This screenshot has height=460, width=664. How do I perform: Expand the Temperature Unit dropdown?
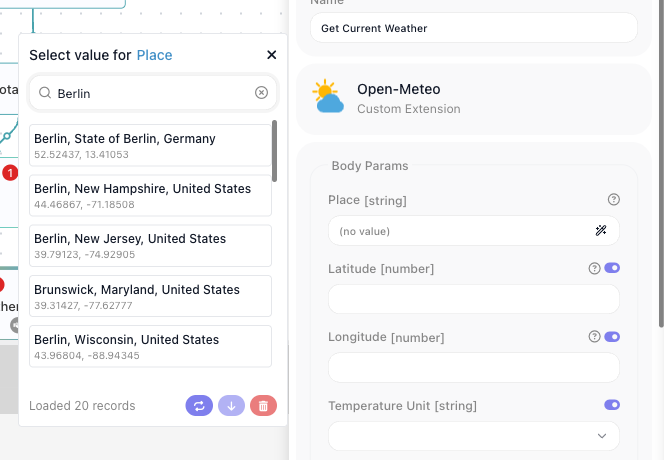tap(474, 436)
